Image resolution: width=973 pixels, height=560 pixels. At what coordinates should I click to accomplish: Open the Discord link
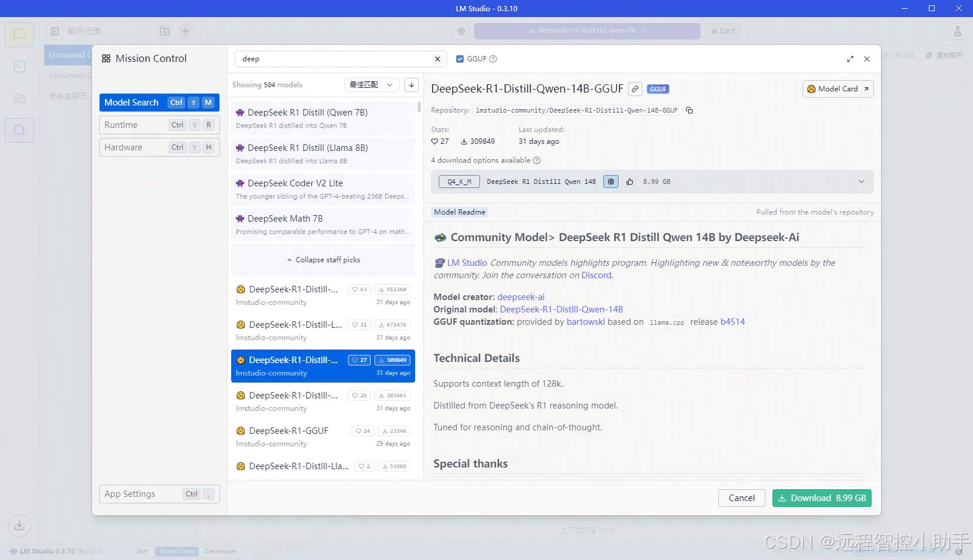pyautogui.click(x=597, y=275)
